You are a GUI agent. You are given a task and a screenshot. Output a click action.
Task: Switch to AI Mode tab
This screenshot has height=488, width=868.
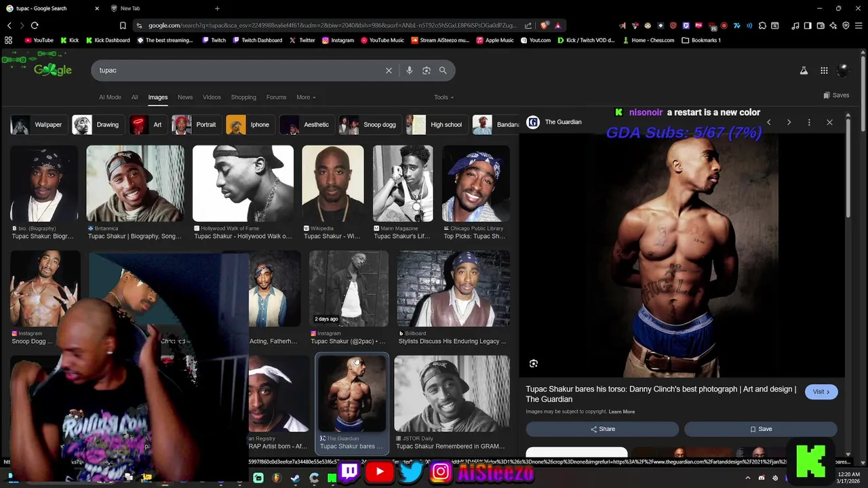110,98
